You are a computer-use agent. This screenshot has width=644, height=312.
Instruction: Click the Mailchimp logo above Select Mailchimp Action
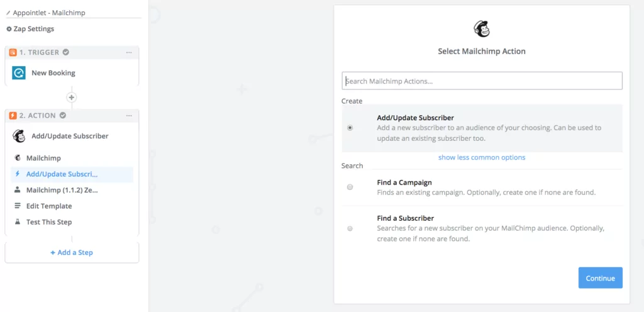point(482,29)
